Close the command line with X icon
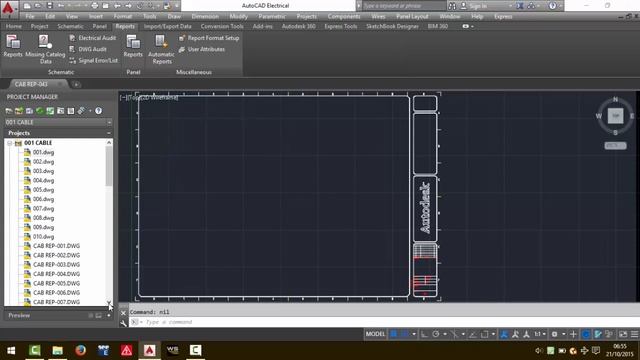640x360 pixels. pos(123,313)
